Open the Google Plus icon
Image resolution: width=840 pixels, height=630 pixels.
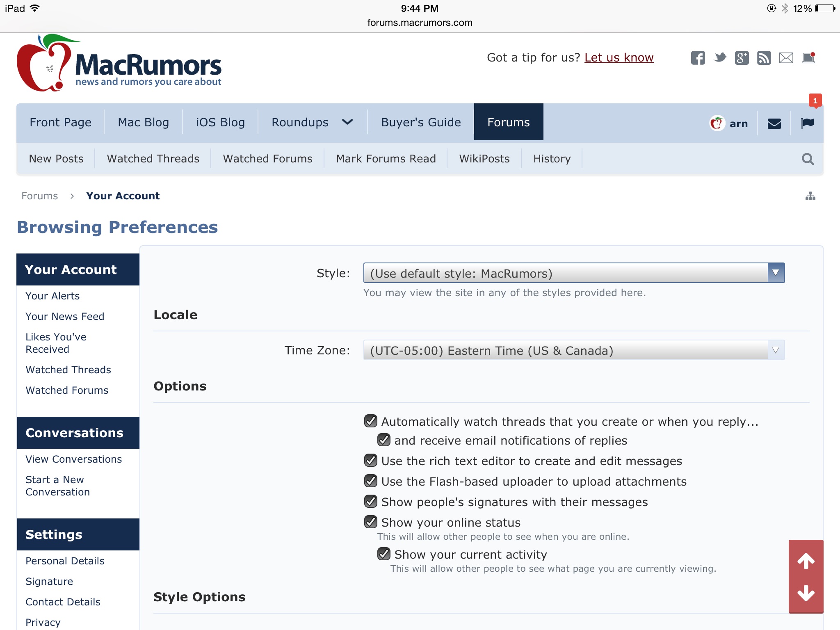pyautogui.click(x=742, y=58)
